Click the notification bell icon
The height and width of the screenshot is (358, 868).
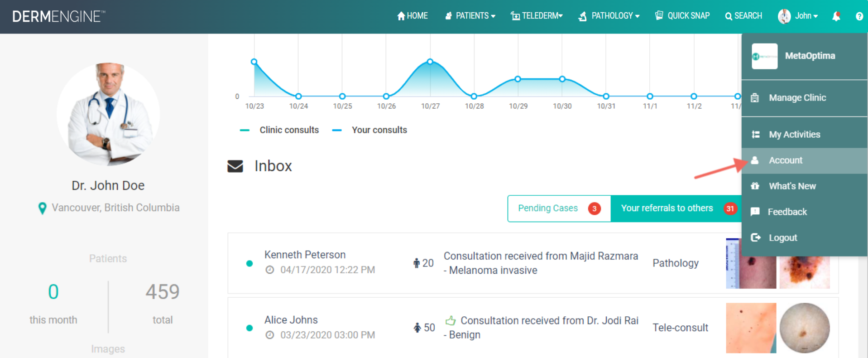(836, 16)
